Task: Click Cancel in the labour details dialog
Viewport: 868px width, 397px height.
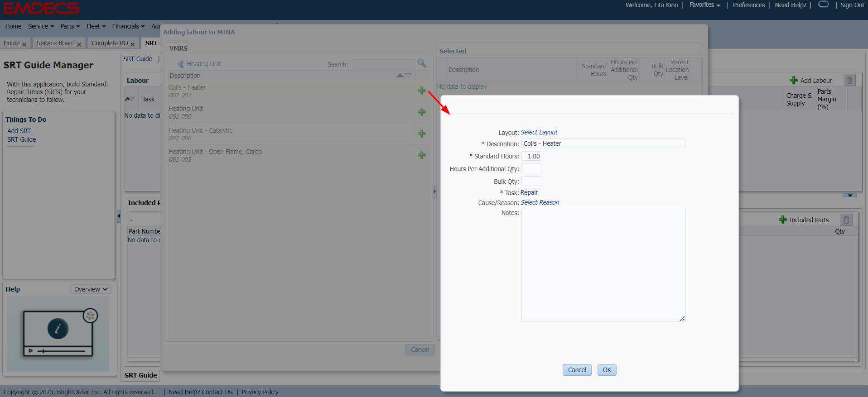Action: (577, 370)
